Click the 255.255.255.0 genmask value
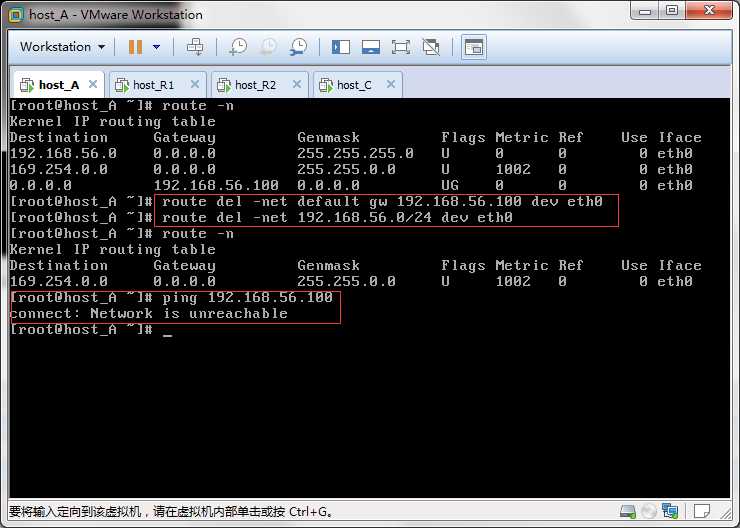Viewport: 740px width, 528px height. 355,153
